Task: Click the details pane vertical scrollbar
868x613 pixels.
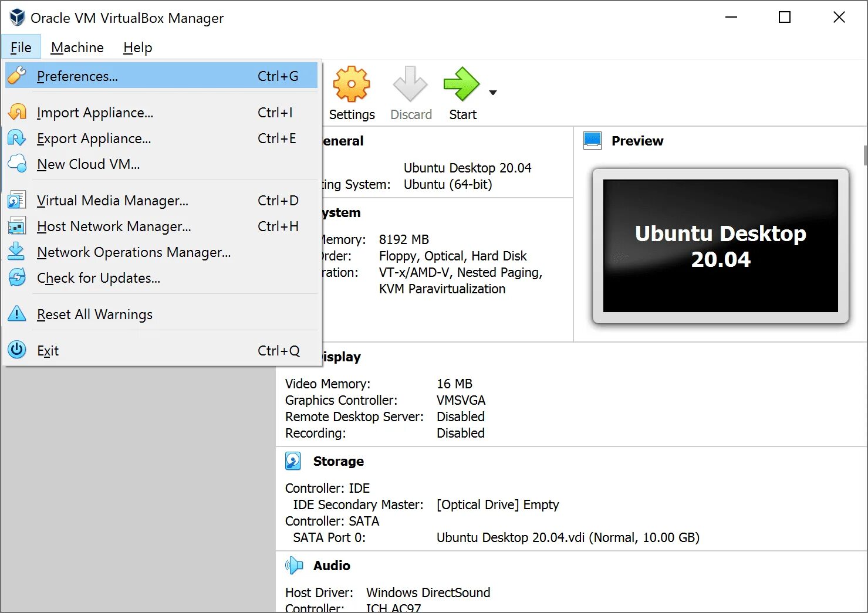Action: pos(865,155)
